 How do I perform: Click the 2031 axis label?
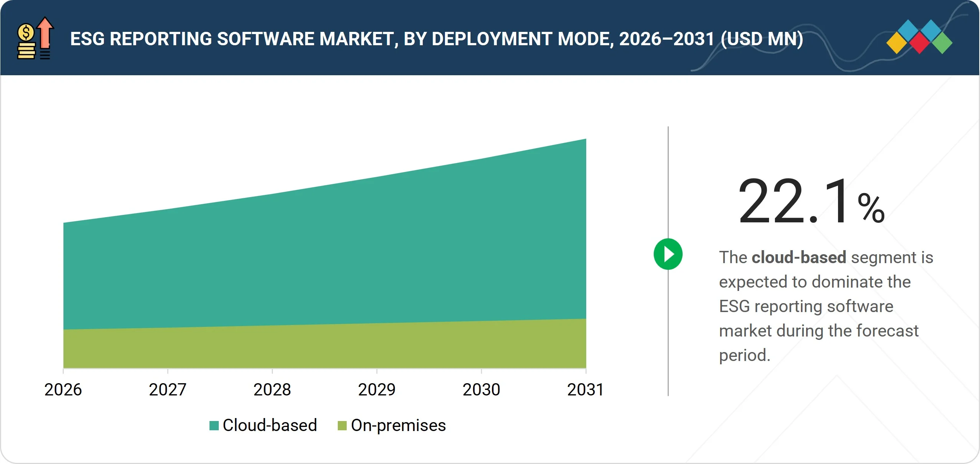click(585, 390)
